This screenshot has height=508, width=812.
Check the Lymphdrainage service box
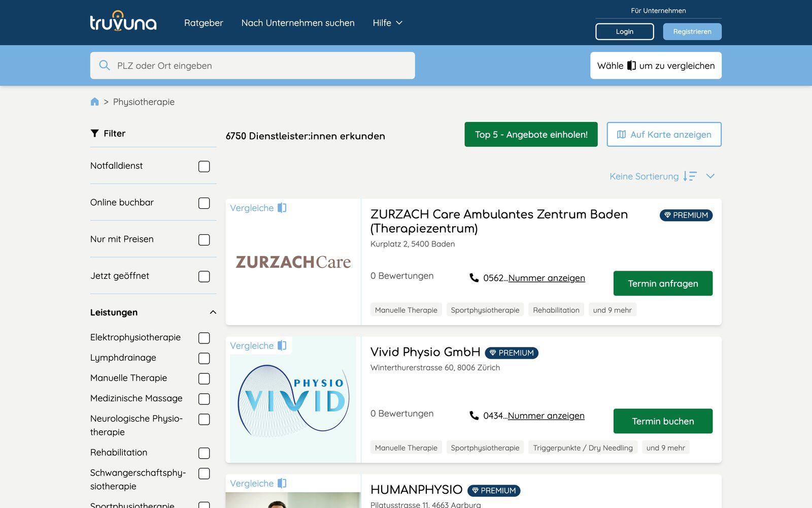pos(204,358)
